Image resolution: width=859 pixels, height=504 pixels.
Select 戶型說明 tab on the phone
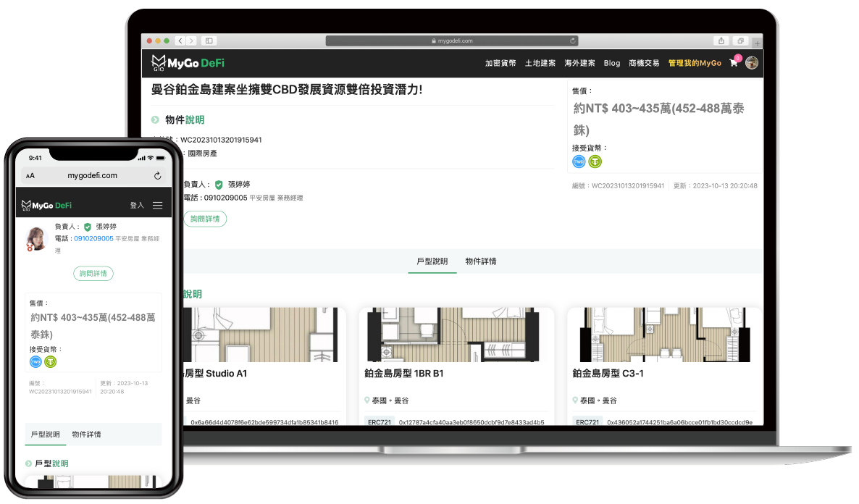pyautogui.click(x=46, y=434)
